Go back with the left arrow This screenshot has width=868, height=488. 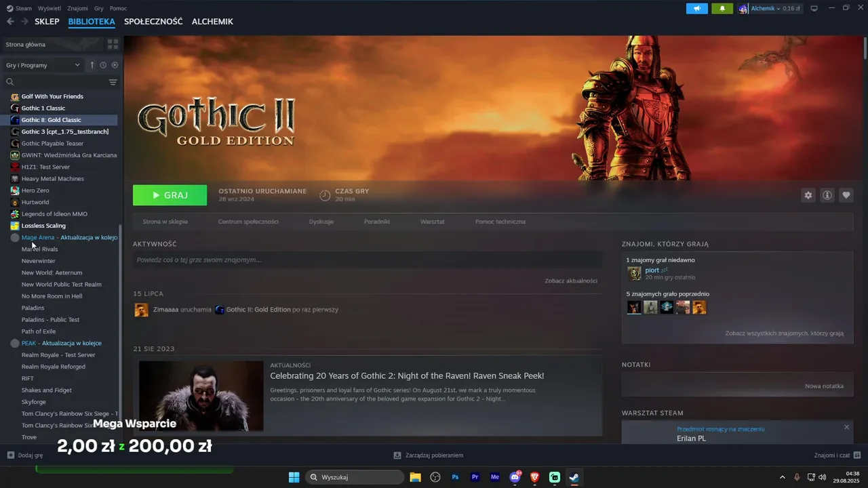[x=10, y=22]
